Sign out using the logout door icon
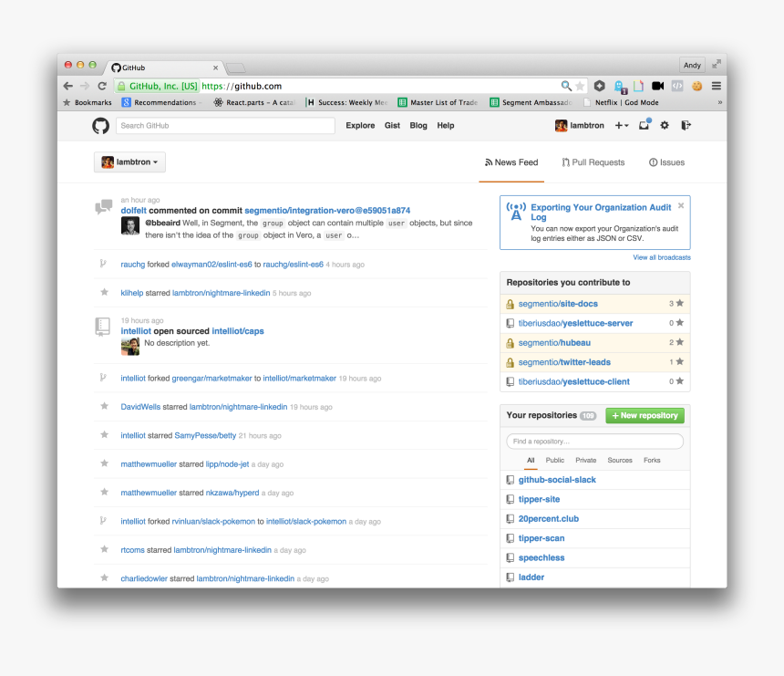The height and width of the screenshot is (676, 784). pos(686,125)
